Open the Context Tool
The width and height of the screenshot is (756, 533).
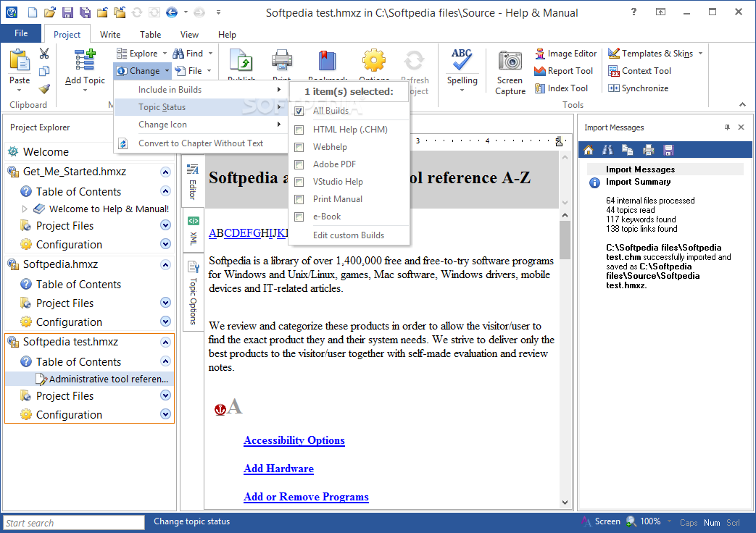coord(640,71)
